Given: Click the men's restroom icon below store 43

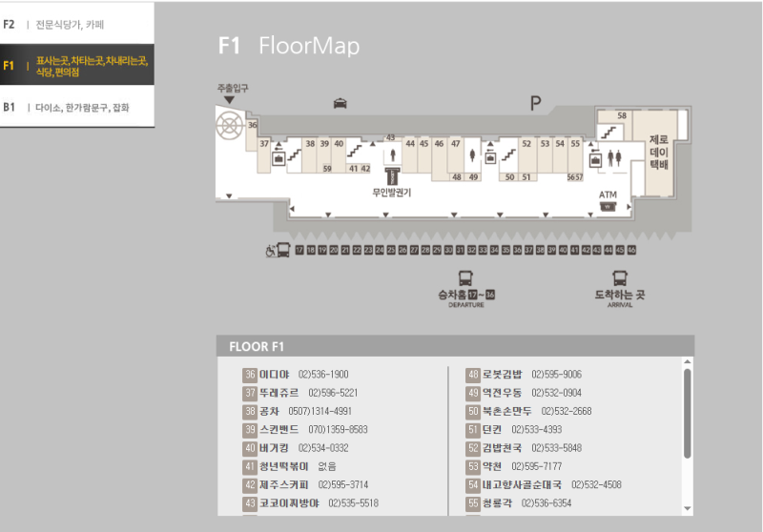Looking at the screenshot, I should tap(393, 155).
